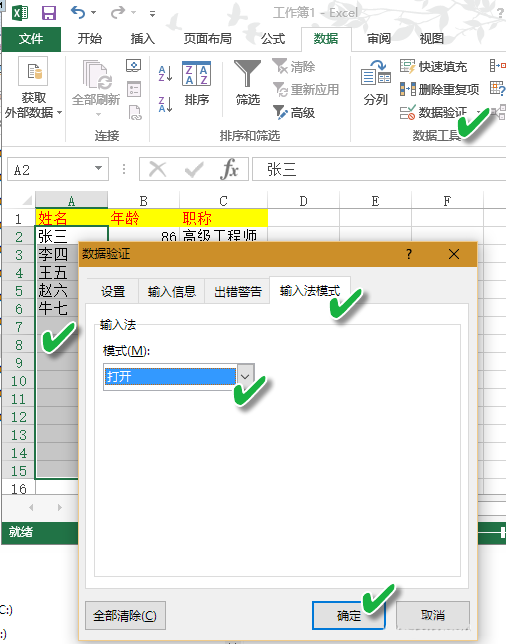Screen dimensions: 506x644
Task: Click cell A6 containing 牛七
Action: click(x=57, y=308)
